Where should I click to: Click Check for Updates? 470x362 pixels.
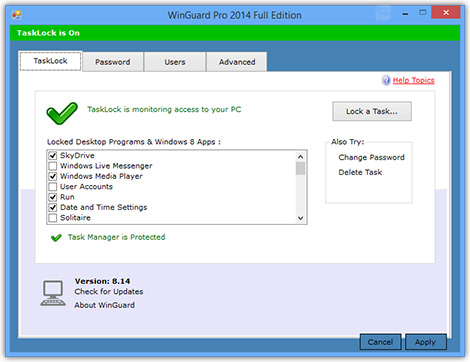[109, 292]
